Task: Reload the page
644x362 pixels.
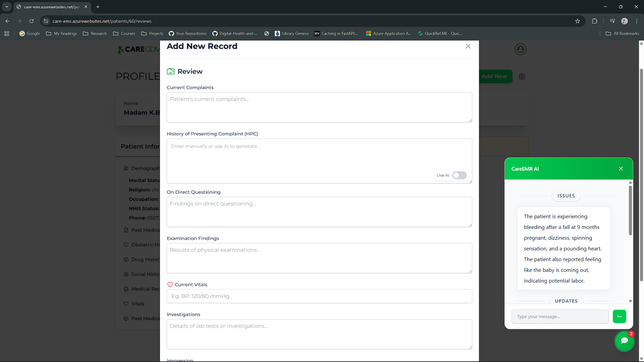Action: coord(32,21)
